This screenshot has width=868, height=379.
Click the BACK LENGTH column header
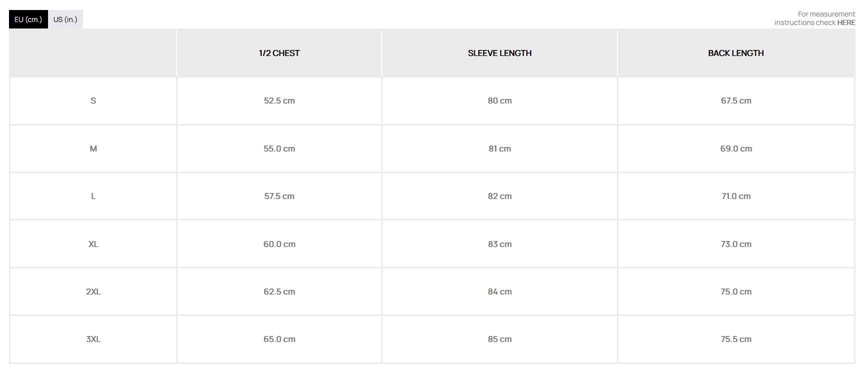(735, 53)
